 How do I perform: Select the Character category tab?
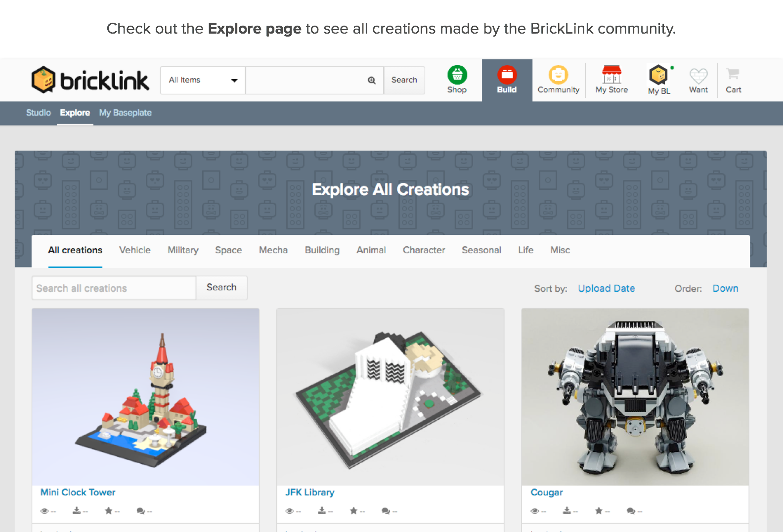click(424, 250)
